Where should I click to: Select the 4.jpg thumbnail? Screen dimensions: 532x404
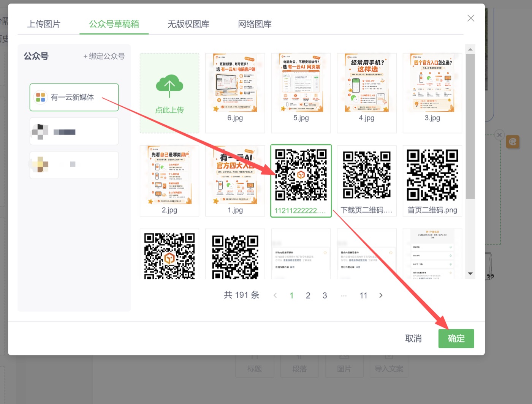(x=367, y=93)
